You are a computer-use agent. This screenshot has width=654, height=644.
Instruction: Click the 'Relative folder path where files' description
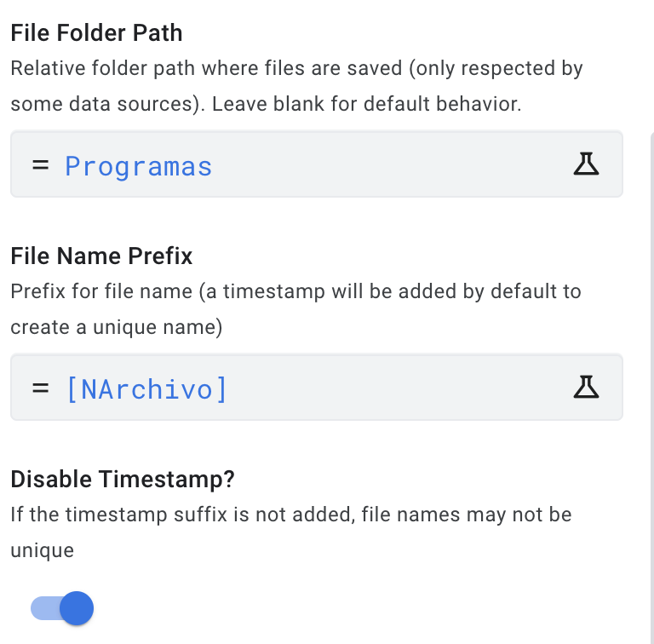(x=296, y=86)
